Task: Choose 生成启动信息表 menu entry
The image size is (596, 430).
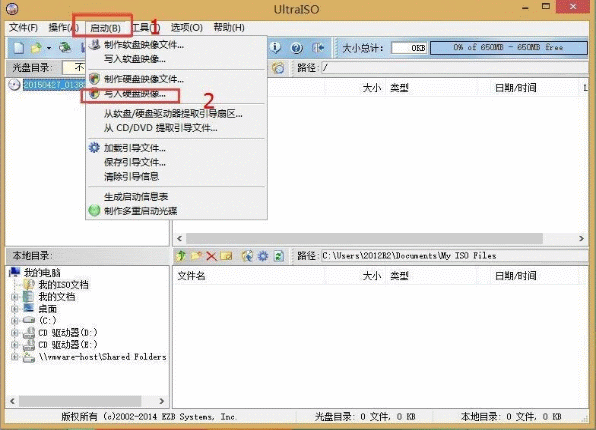Action: 176,197
